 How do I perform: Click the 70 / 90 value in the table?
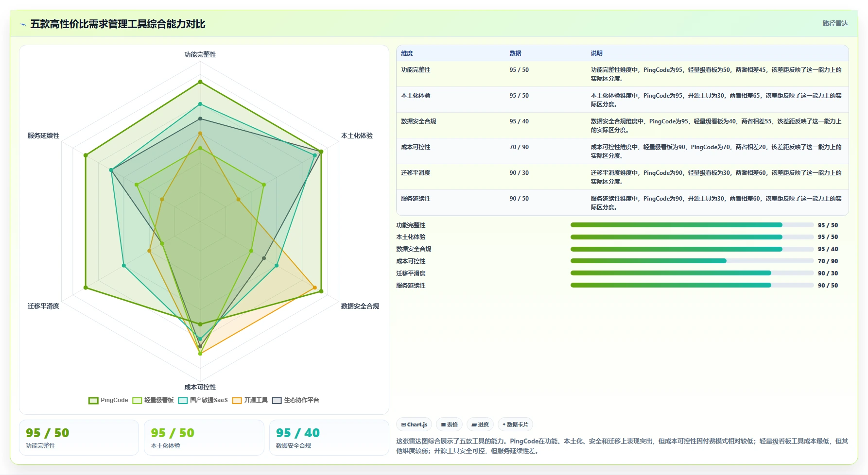tap(519, 147)
